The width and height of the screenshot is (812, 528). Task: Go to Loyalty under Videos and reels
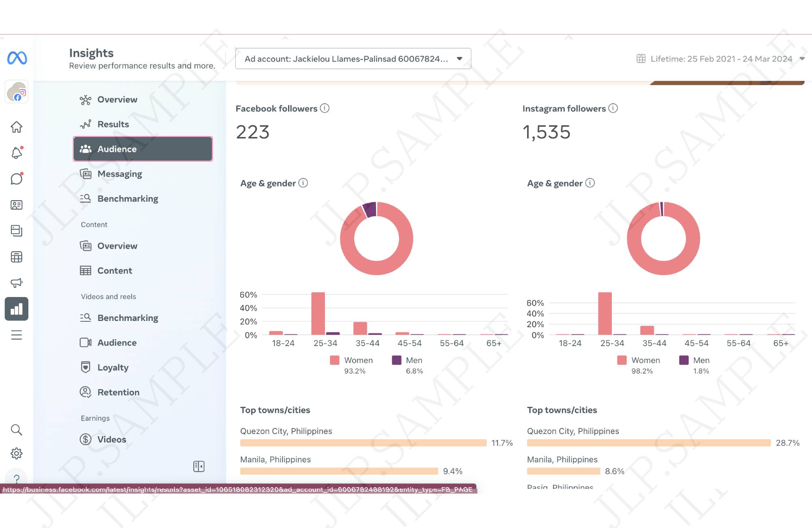pyautogui.click(x=113, y=368)
